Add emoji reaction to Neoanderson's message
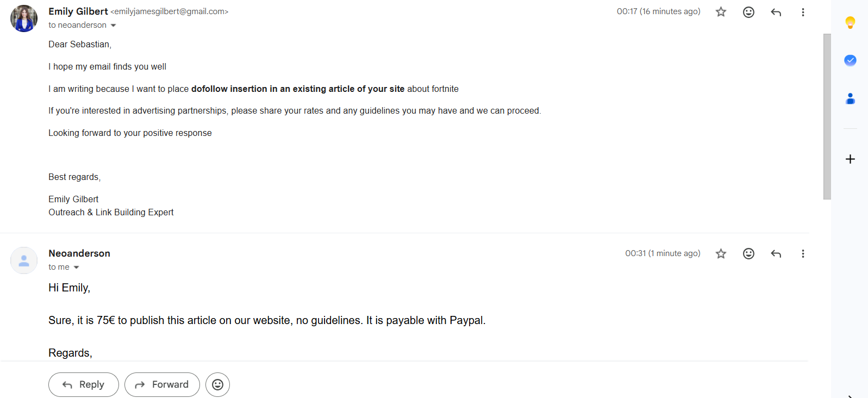868x398 pixels. pyautogui.click(x=748, y=253)
